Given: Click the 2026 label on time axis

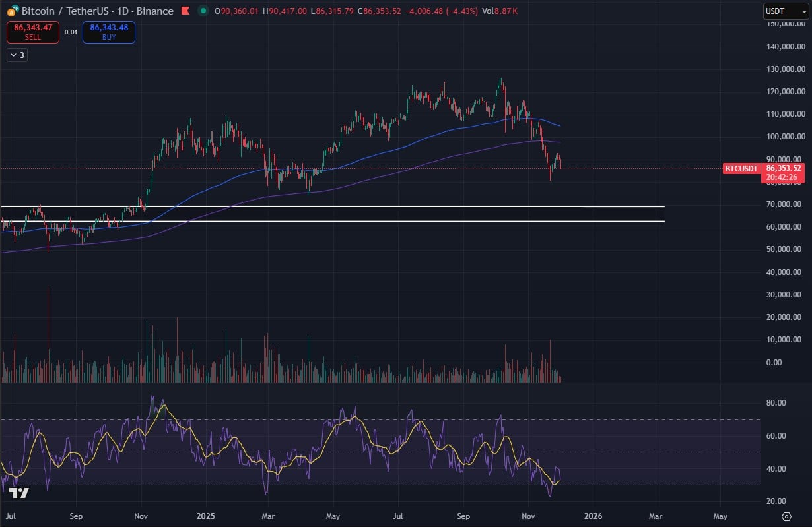Looking at the screenshot, I should click(x=593, y=516).
